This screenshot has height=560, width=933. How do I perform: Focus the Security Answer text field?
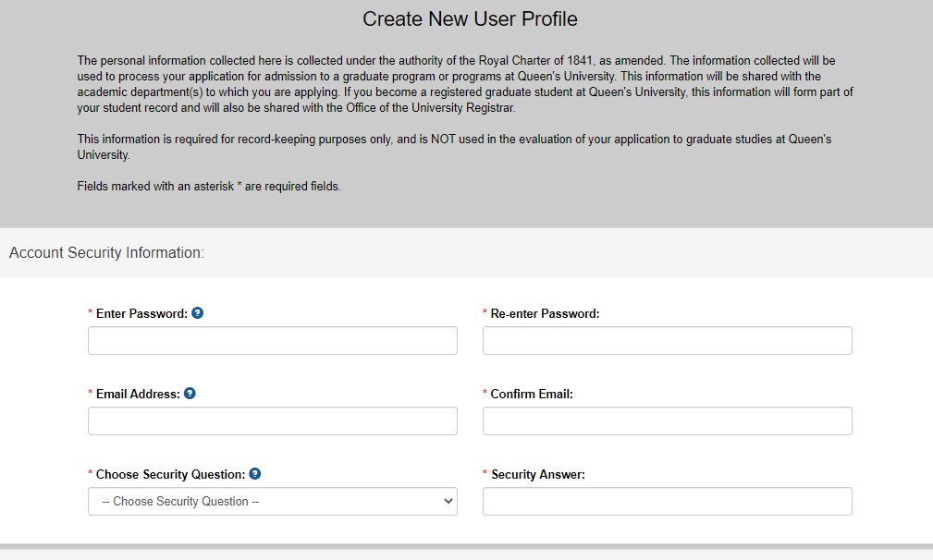click(x=667, y=501)
